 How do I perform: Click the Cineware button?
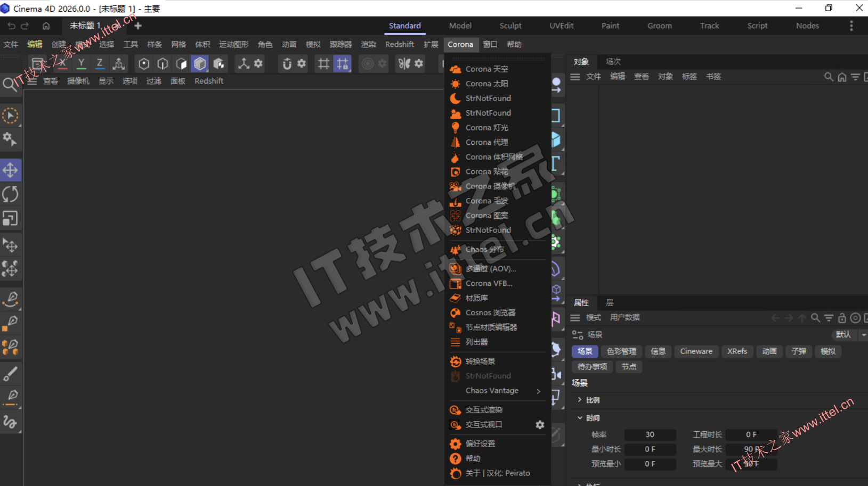pos(696,351)
